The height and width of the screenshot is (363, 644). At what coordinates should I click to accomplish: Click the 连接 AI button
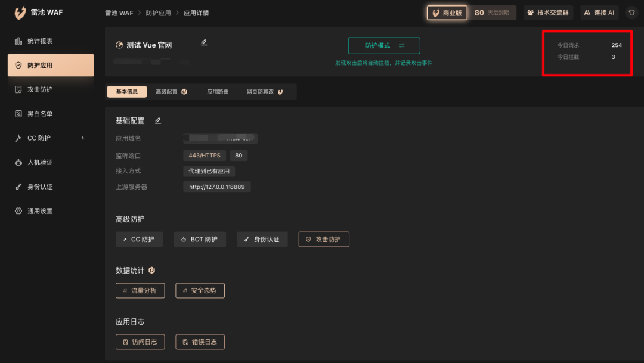(x=599, y=13)
